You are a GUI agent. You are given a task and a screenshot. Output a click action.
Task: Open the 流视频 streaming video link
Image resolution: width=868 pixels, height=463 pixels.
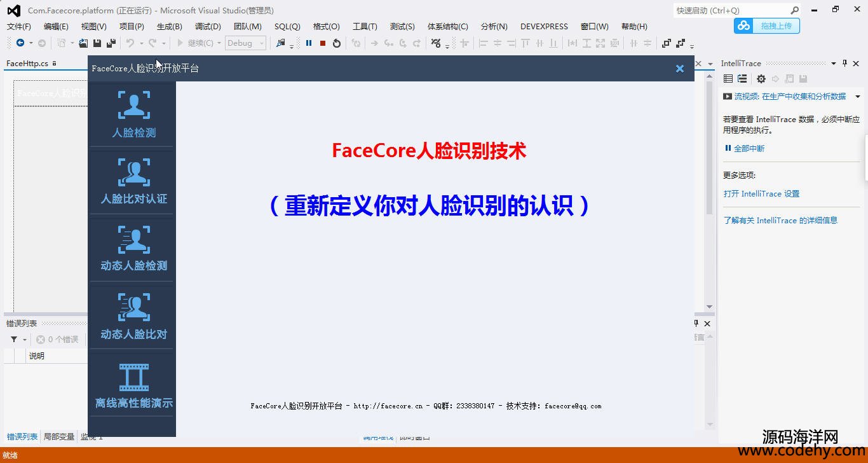pyautogui.click(x=790, y=97)
